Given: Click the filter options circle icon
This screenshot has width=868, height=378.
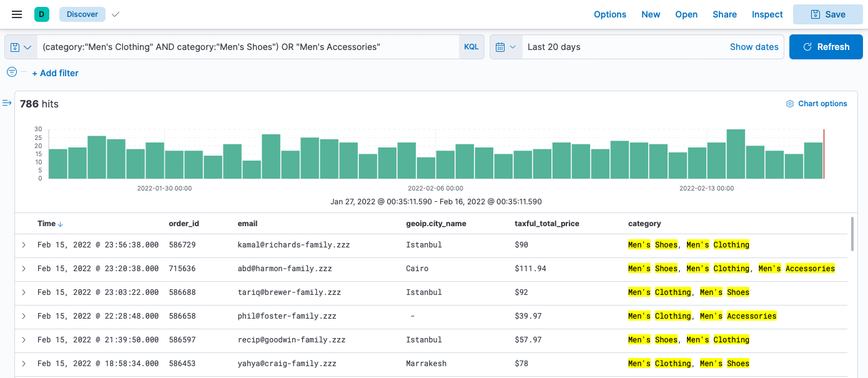Looking at the screenshot, I should (12, 72).
